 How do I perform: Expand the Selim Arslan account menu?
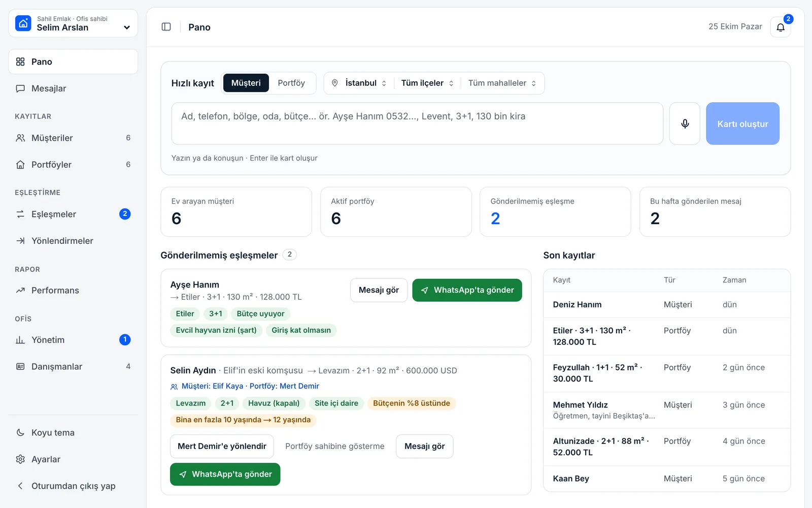click(x=73, y=23)
